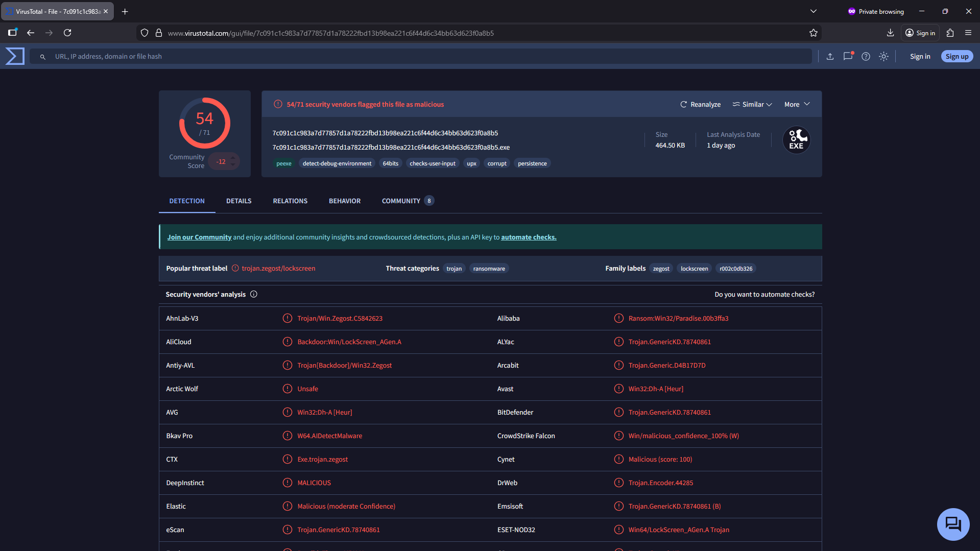The height and width of the screenshot is (551, 980).
Task: Click the ransomware threat category tag
Action: click(x=489, y=269)
